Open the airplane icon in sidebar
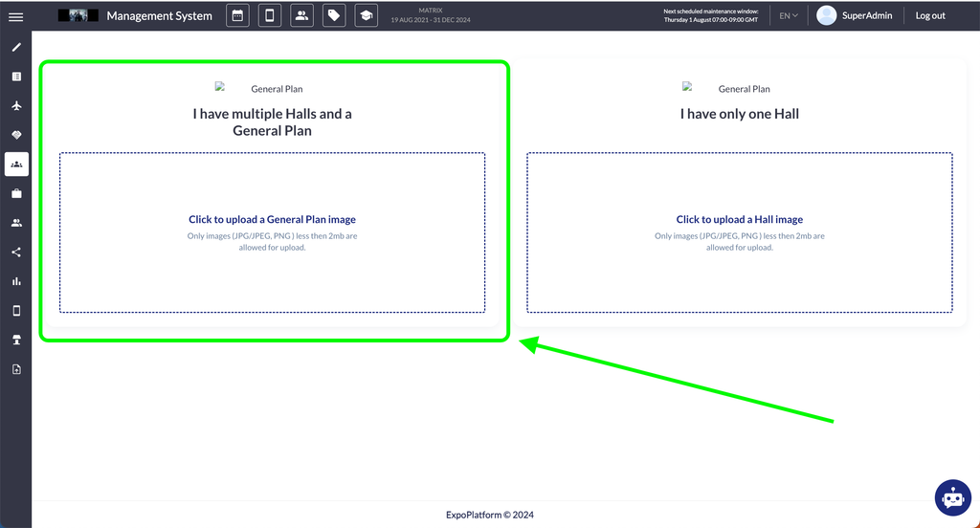This screenshot has width=980, height=528. 16,105
